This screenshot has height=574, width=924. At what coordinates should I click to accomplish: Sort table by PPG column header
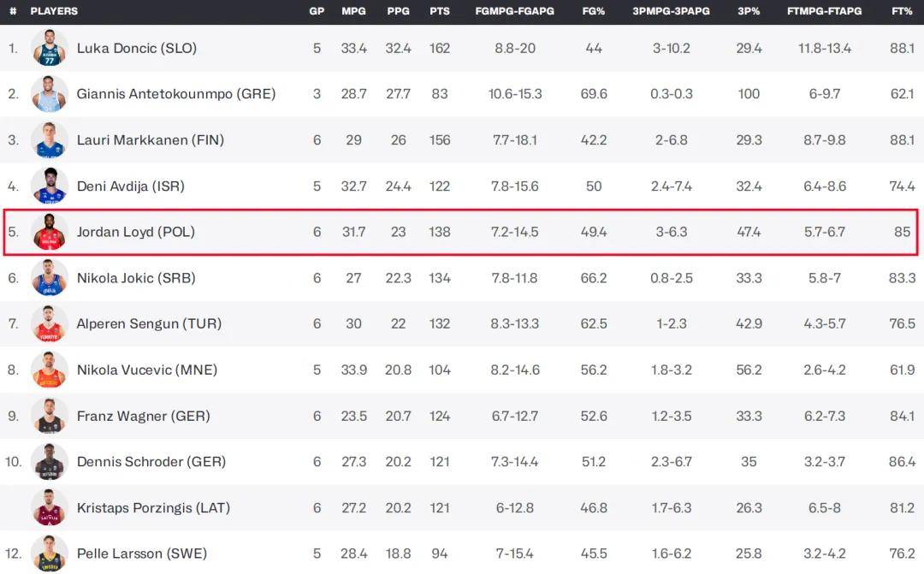[x=398, y=11]
